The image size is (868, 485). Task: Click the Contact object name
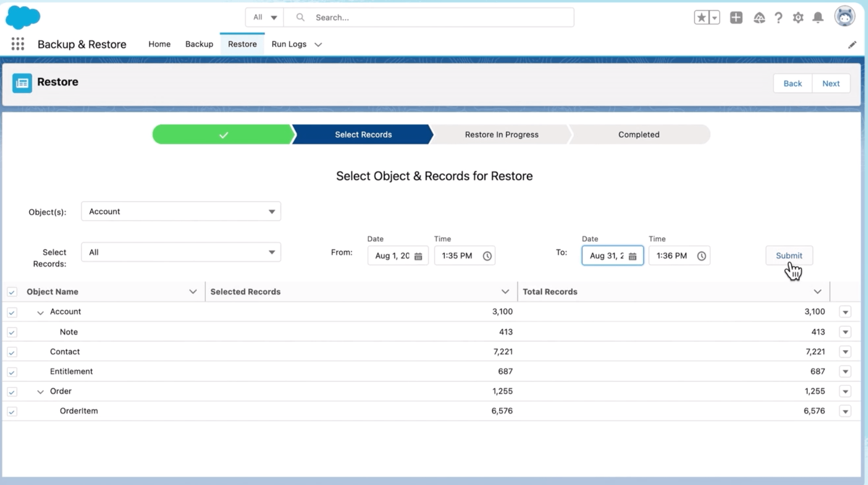point(65,352)
